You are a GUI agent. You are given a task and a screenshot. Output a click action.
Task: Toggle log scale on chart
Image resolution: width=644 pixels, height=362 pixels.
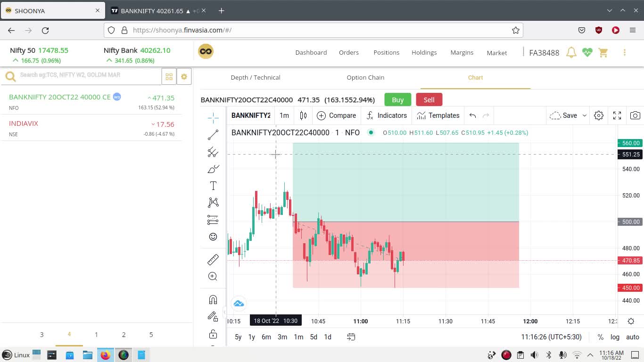click(615, 337)
